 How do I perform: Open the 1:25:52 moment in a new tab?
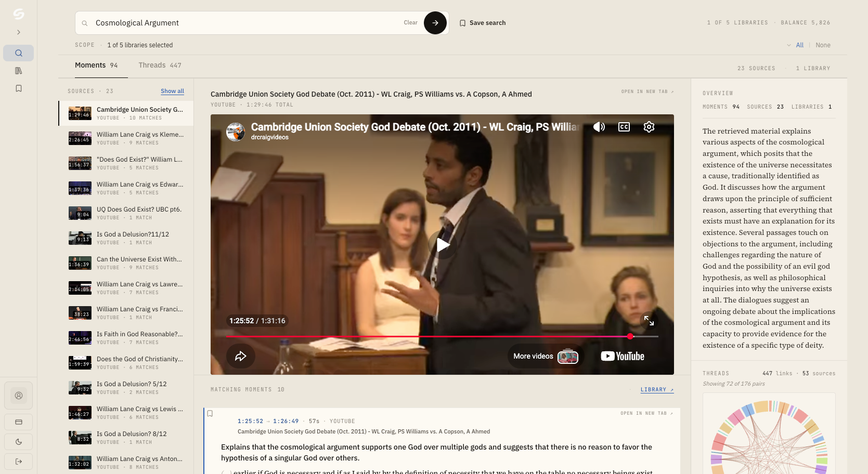[646, 414]
